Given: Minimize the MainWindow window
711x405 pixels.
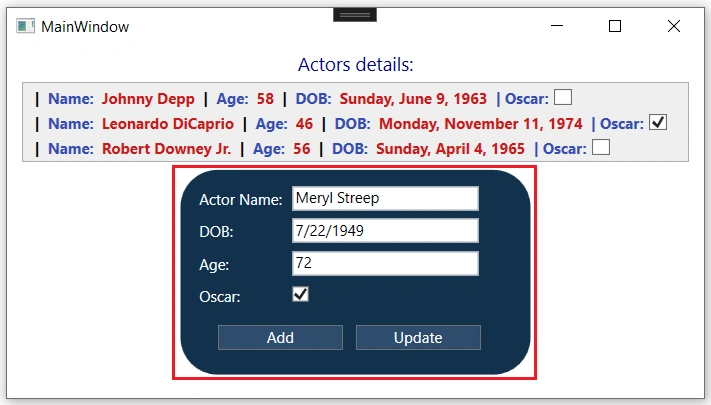Looking at the screenshot, I should point(557,26).
